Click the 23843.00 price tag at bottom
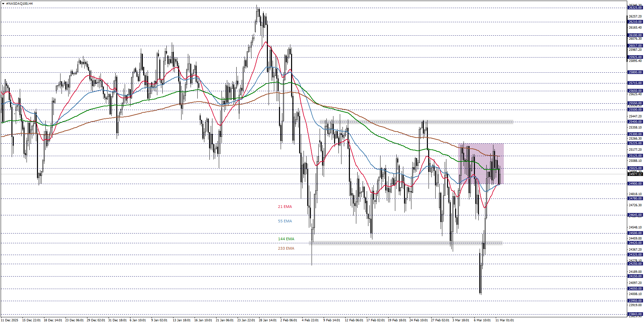 [x=635, y=314]
